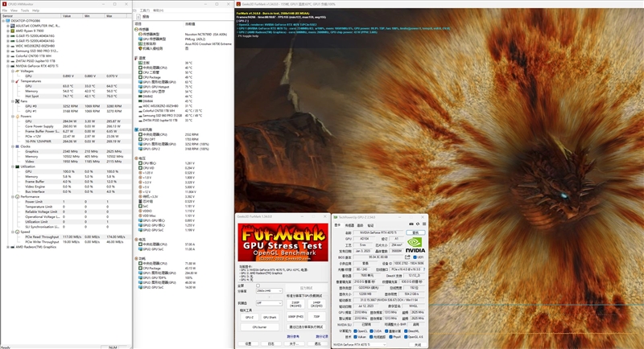Click the Utilization category icon in HWMonitor

pyautogui.click(x=17, y=166)
